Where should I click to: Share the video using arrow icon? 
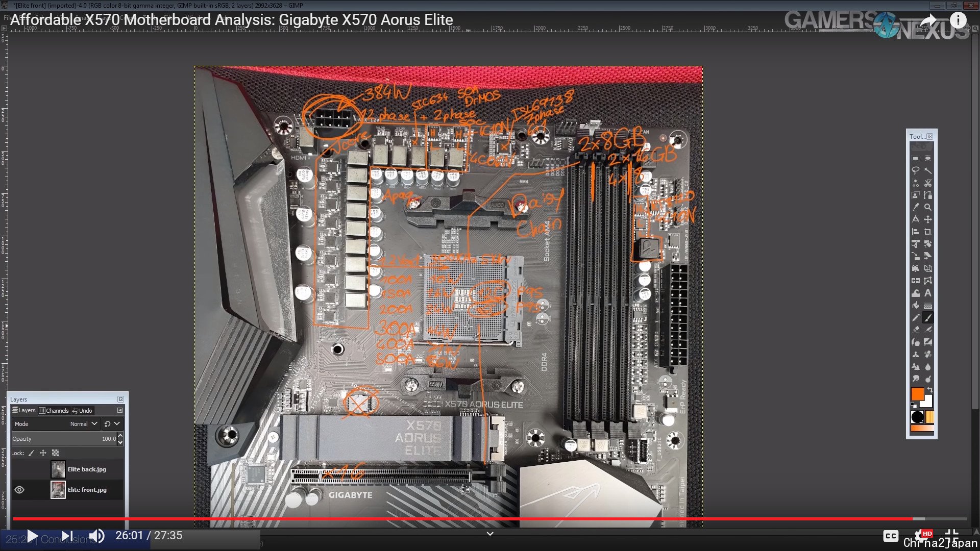928,20
